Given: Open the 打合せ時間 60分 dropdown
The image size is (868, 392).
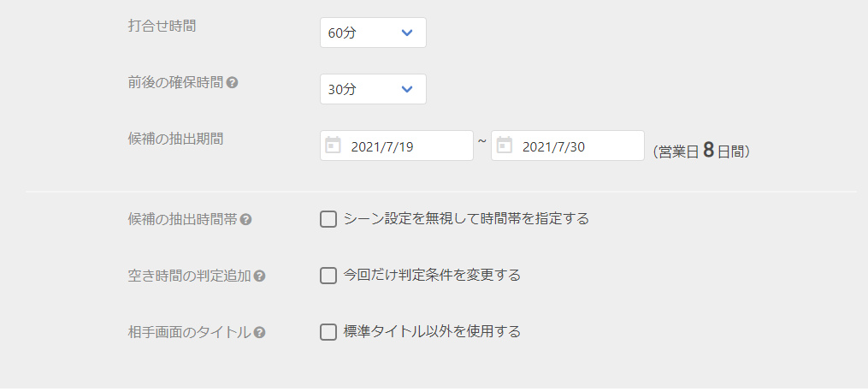Looking at the screenshot, I should pyautogui.click(x=373, y=33).
